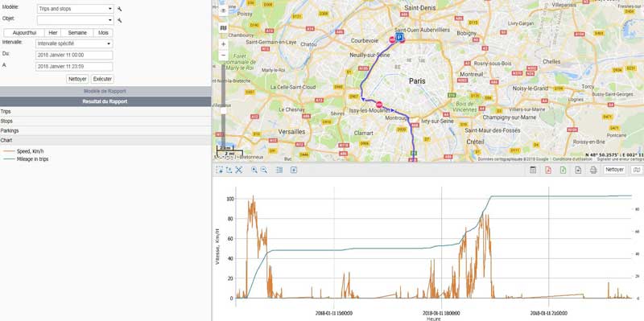Zoom in on the map with plus

[224, 44]
